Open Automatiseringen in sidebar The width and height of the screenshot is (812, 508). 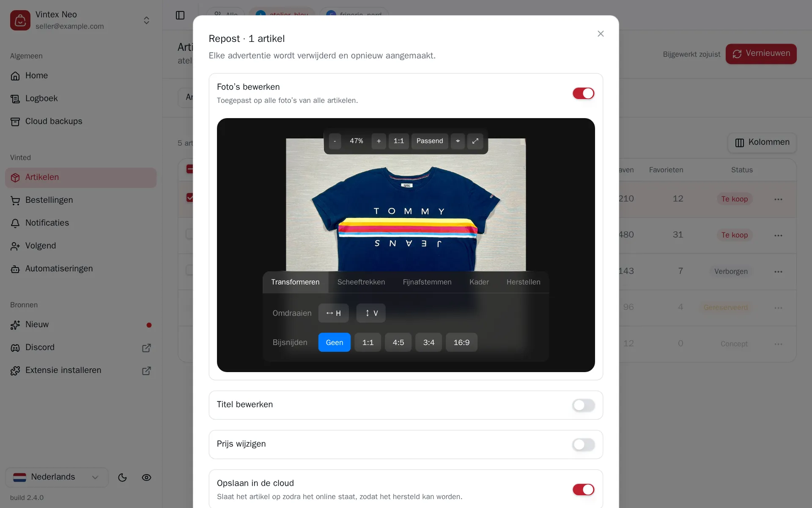point(81,269)
